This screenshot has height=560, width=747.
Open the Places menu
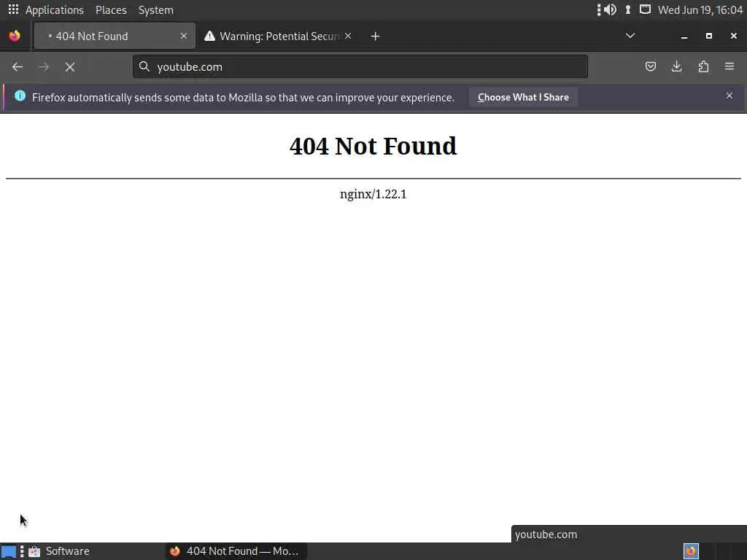(111, 10)
